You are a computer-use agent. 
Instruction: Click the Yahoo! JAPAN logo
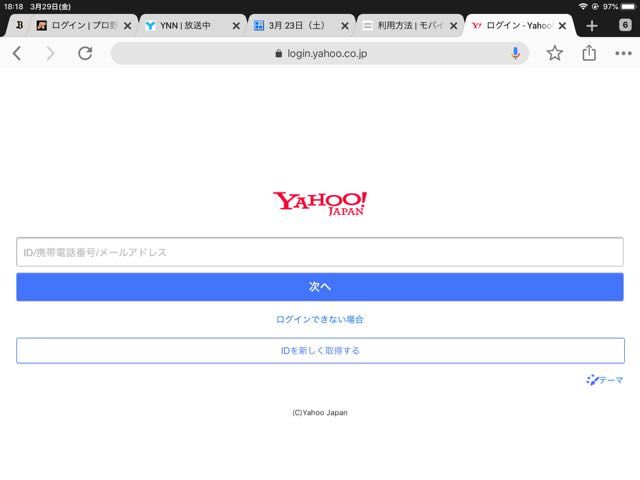(x=320, y=203)
